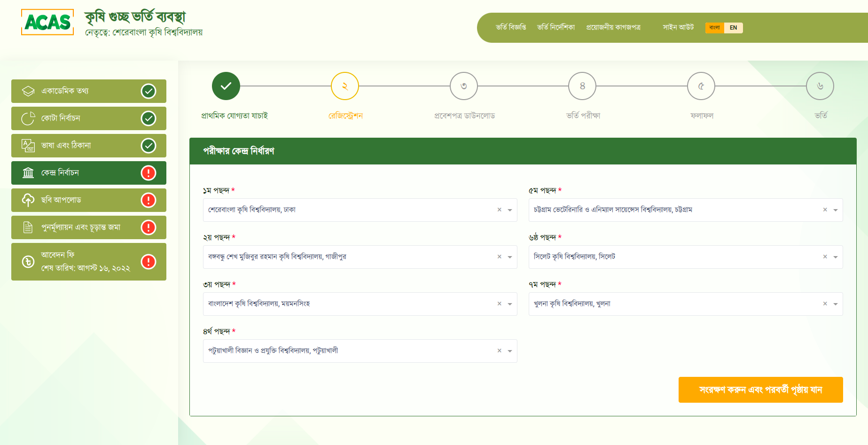Open the ২য় পছন্দ center select field
This screenshot has height=445, width=868.
coord(360,257)
